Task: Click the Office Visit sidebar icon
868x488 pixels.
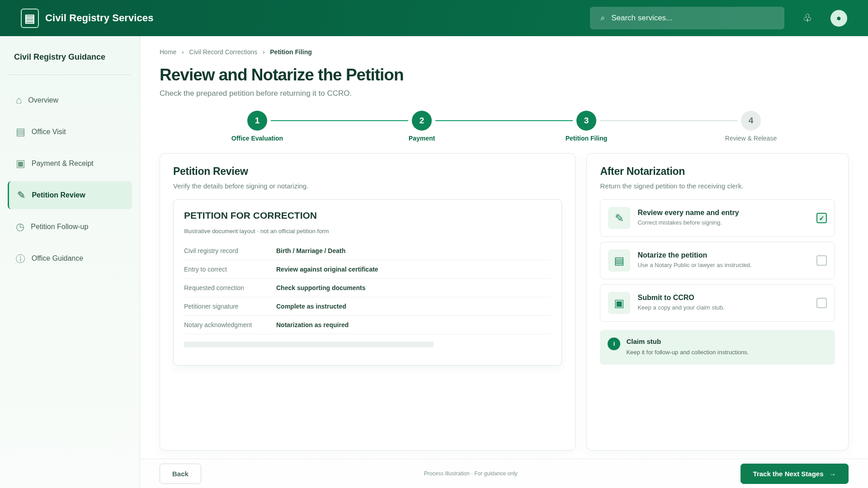Action: (20, 132)
